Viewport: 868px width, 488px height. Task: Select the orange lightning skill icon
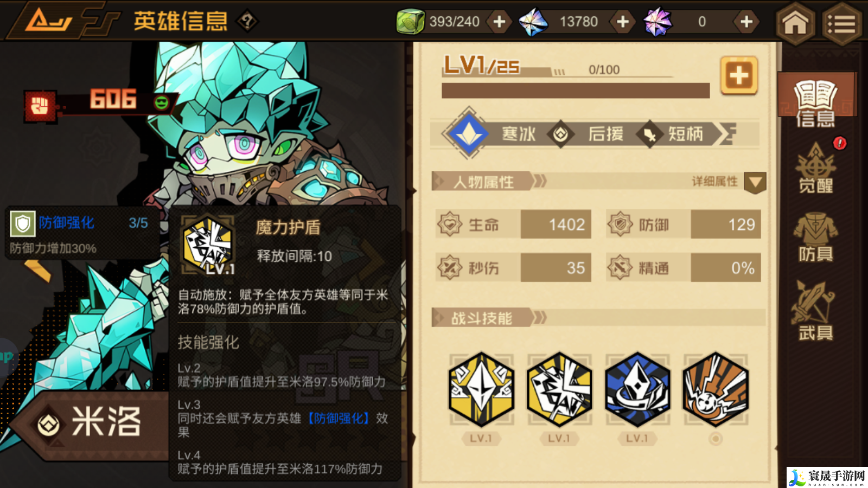[716, 389]
